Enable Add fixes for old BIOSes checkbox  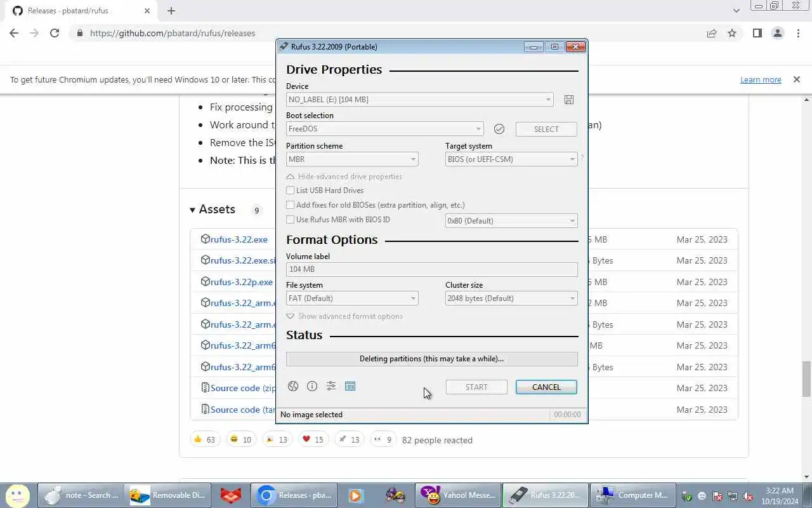pos(291,205)
